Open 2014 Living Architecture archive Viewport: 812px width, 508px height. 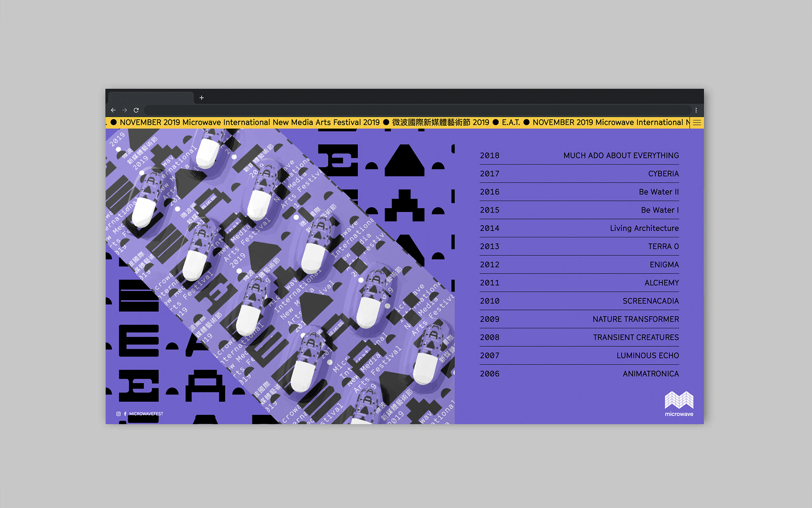(x=644, y=229)
